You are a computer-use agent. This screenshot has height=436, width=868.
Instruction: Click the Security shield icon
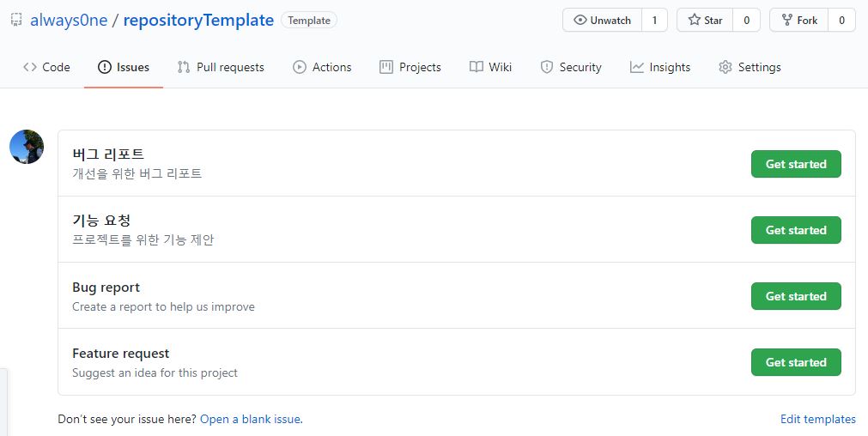coord(546,67)
